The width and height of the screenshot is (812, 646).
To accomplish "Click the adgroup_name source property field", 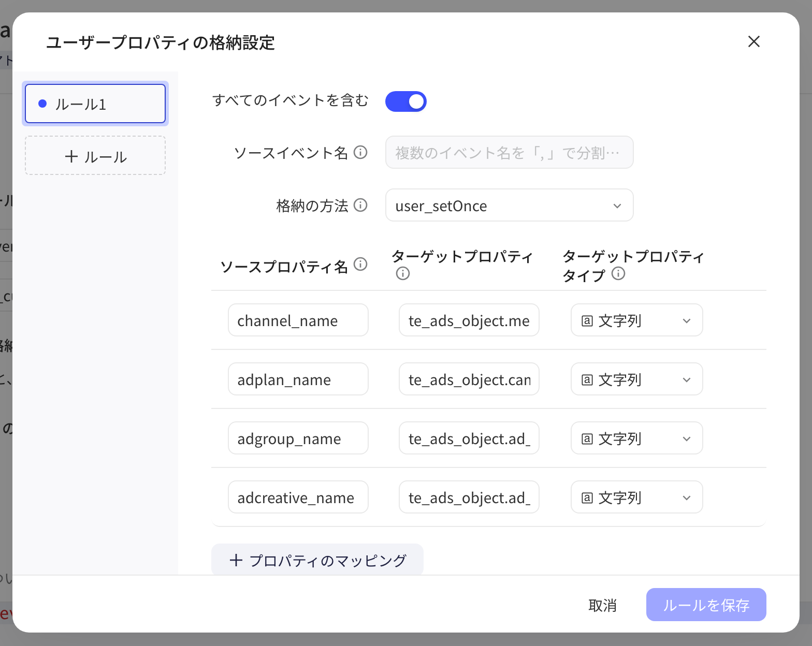I will coord(298,438).
